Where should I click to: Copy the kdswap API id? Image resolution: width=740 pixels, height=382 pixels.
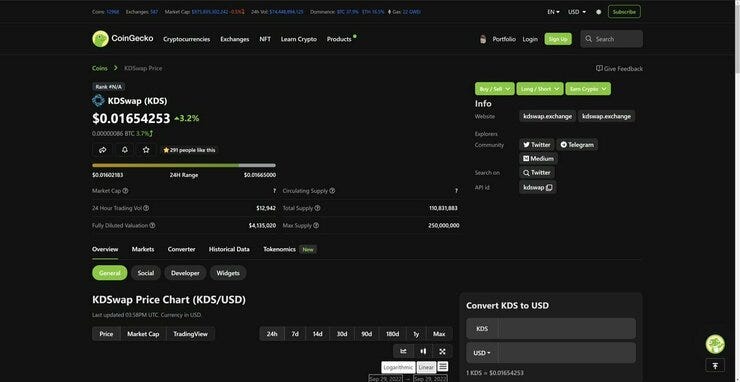549,187
